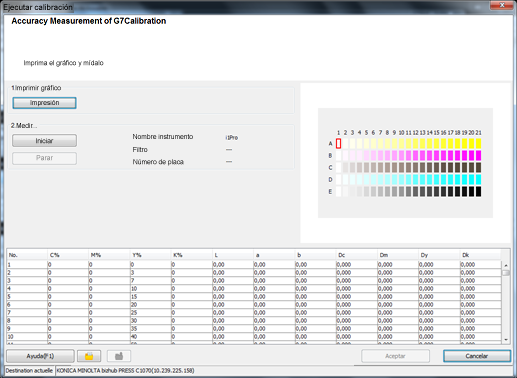The width and height of the screenshot is (517, 378).
Task: Start measurement with the Iniciar button
Action: 44,141
